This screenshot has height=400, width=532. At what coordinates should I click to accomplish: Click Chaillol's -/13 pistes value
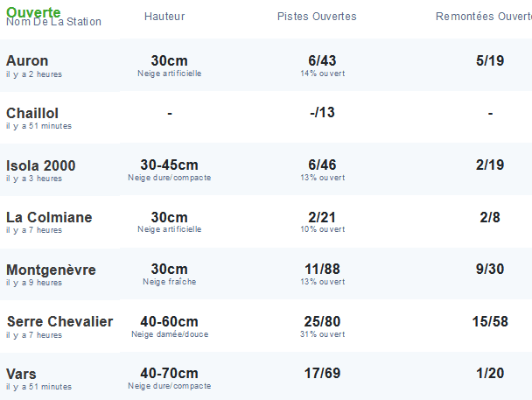322,113
